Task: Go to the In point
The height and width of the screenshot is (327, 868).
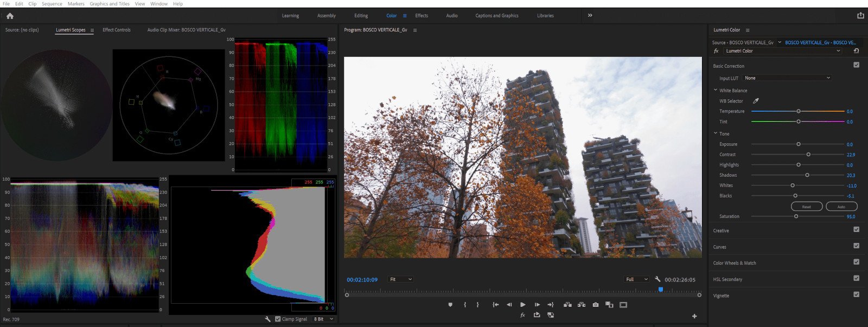Action: click(495, 305)
